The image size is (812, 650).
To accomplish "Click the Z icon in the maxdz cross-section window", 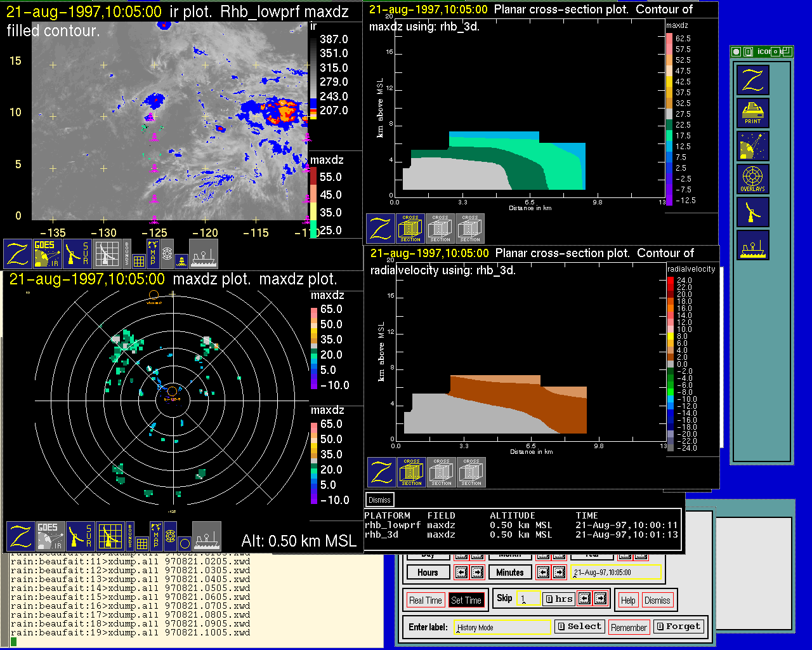I will (381, 229).
